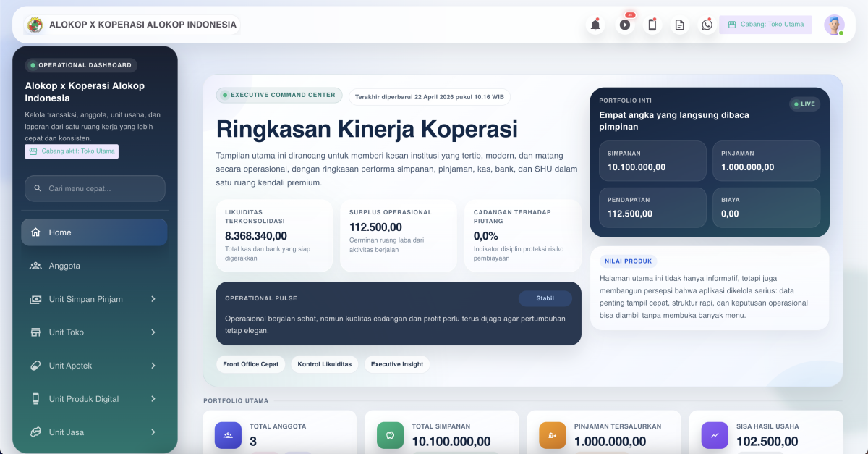
Task: Click the Cari menu cepat search field
Action: [x=95, y=188]
